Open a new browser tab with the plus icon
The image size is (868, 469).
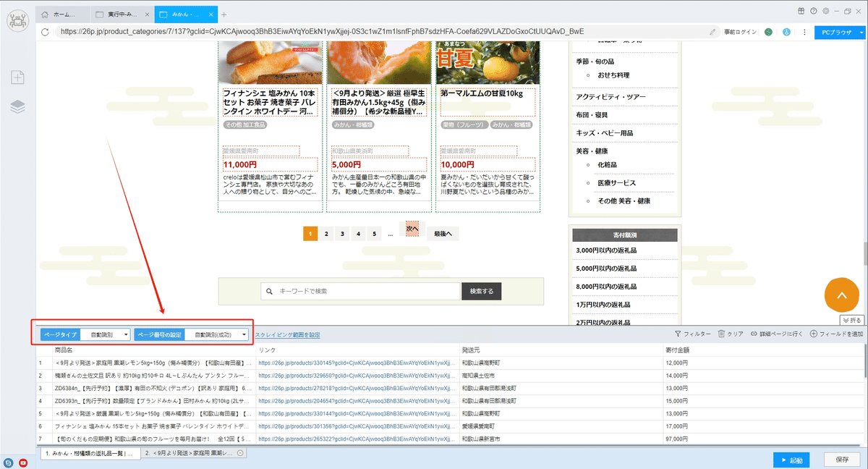pyautogui.click(x=224, y=14)
